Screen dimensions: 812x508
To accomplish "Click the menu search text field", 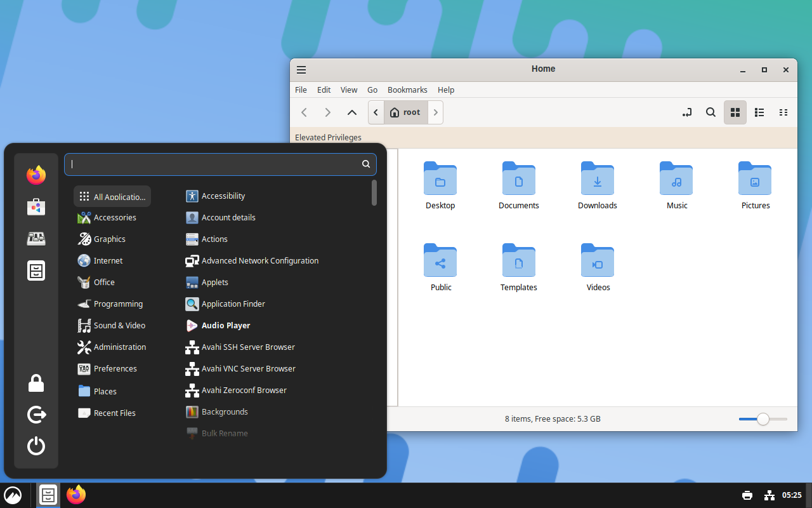I will [220, 164].
